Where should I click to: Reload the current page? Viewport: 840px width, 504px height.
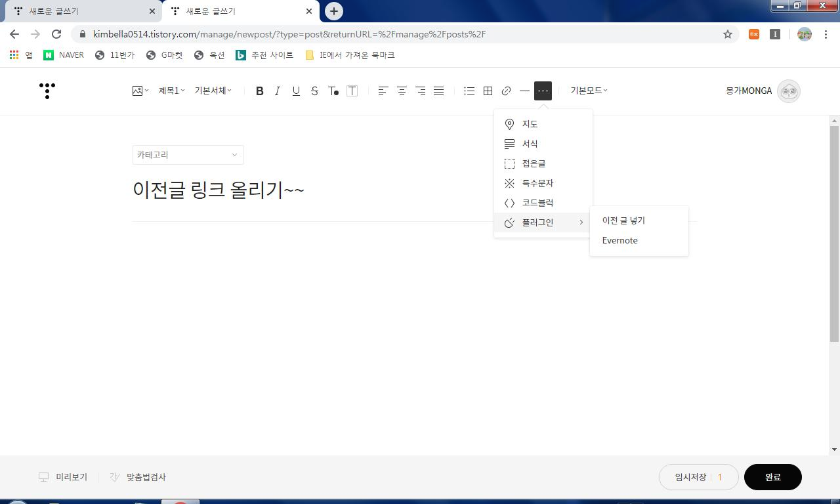click(x=56, y=34)
